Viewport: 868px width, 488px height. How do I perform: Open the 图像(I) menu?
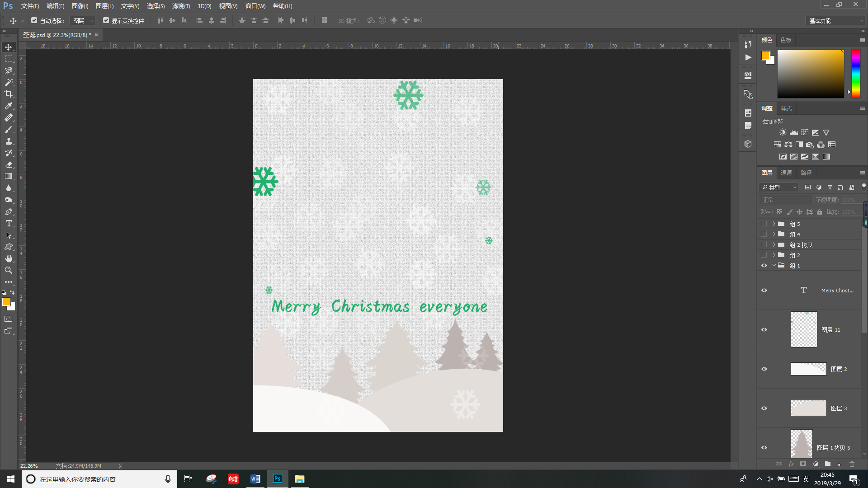pyautogui.click(x=80, y=6)
